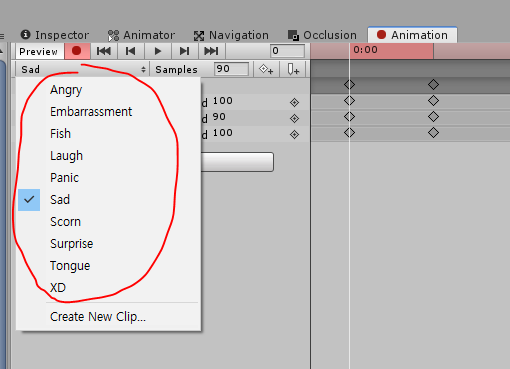The width and height of the screenshot is (510, 369).
Task: Choose the Fish clip
Action: pyautogui.click(x=108, y=134)
